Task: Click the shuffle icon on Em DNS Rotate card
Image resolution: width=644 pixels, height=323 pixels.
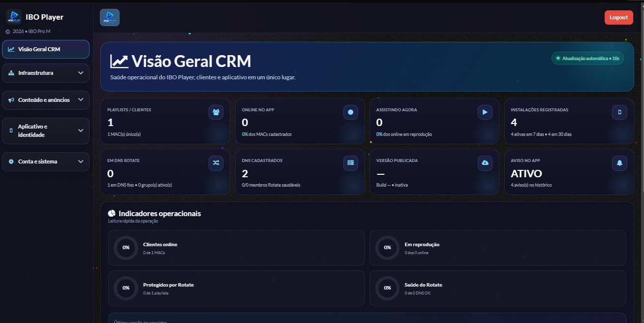Action: coord(216,163)
